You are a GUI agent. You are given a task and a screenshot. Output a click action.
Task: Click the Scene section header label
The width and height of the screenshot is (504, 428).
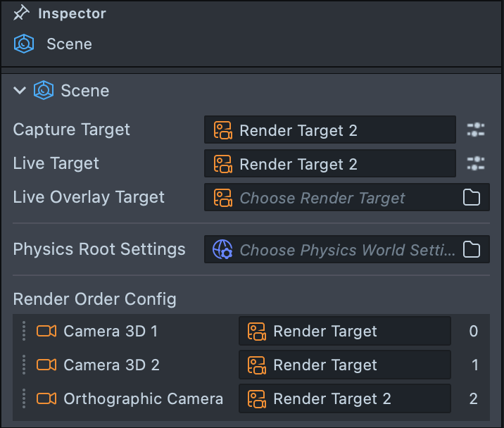tap(84, 91)
